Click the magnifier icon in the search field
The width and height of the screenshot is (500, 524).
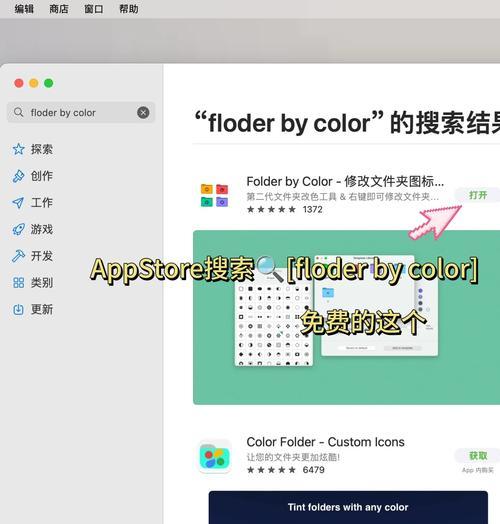tap(19, 112)
